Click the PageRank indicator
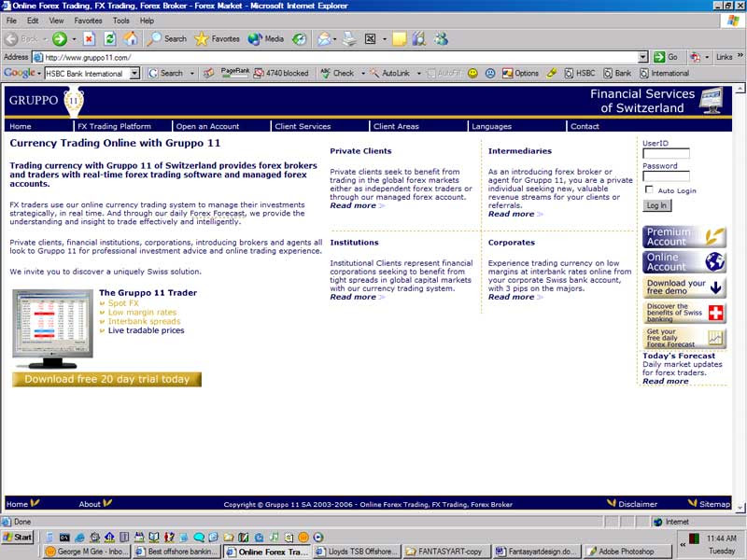747x560 pixels. [235, 73]
